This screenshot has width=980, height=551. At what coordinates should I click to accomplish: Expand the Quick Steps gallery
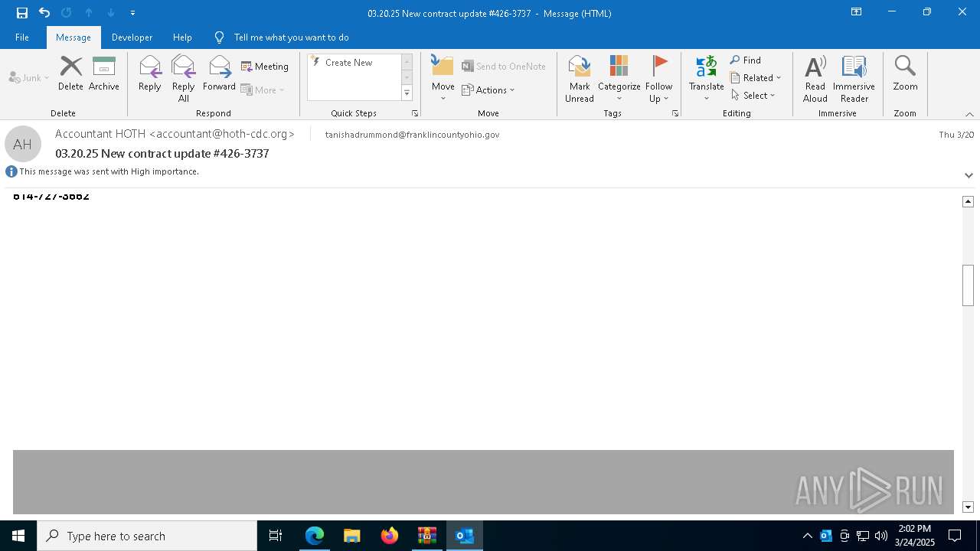[407, 93]
